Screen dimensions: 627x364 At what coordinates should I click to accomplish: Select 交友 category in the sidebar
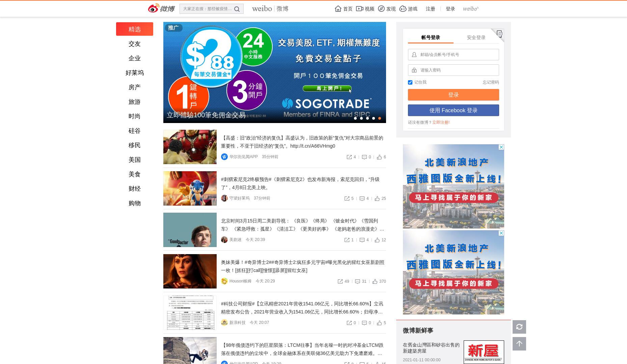135,44
